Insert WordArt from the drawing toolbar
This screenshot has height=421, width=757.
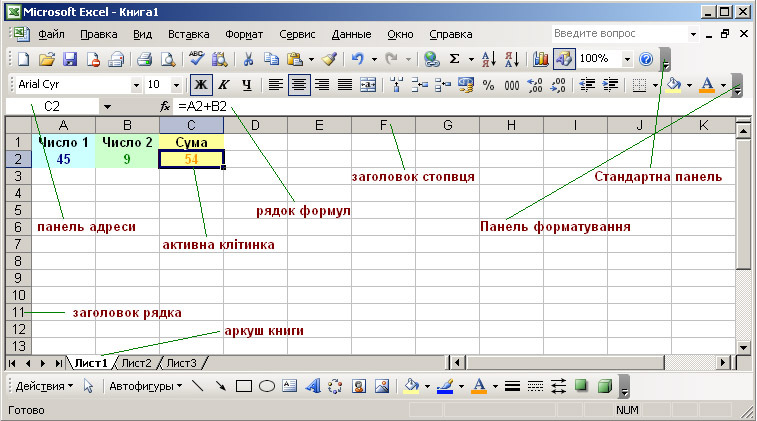coord(311,386)
